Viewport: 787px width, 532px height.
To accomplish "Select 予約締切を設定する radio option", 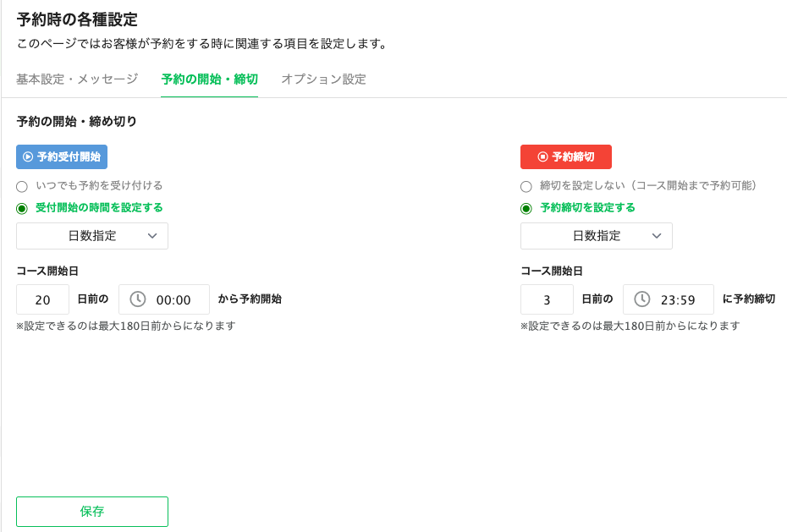I will pyautogui.click(x=526, y=208).
